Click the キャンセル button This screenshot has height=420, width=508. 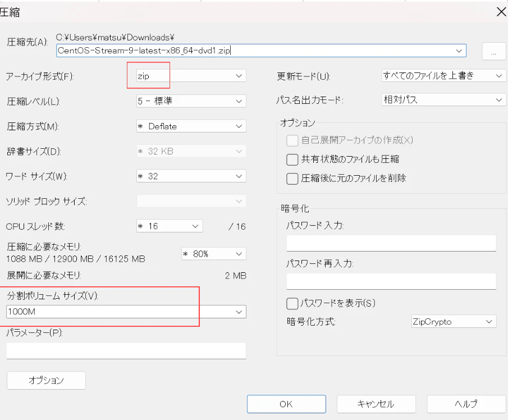[x=376, y=404]
